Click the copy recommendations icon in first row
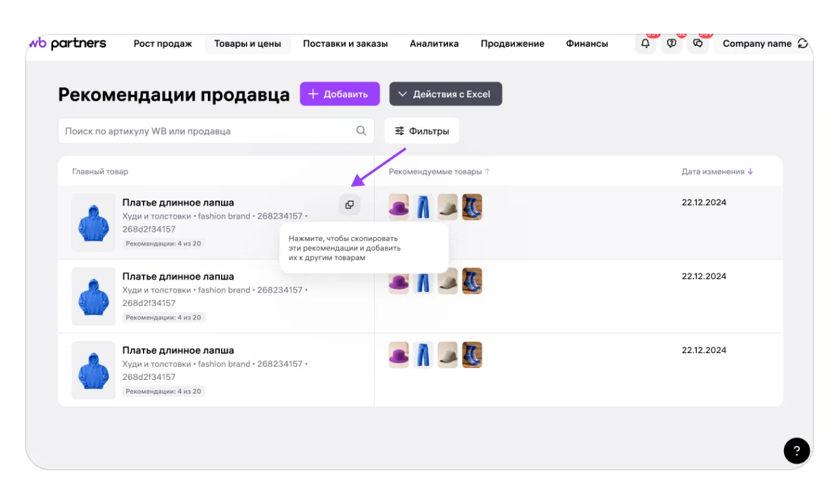 coord(350,205)
